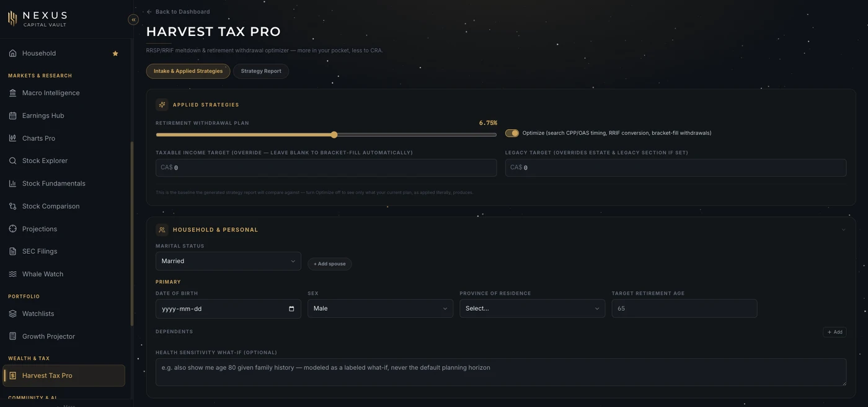Click the Household home icon
Screen dimensions: 868x407
click(12, 53)
